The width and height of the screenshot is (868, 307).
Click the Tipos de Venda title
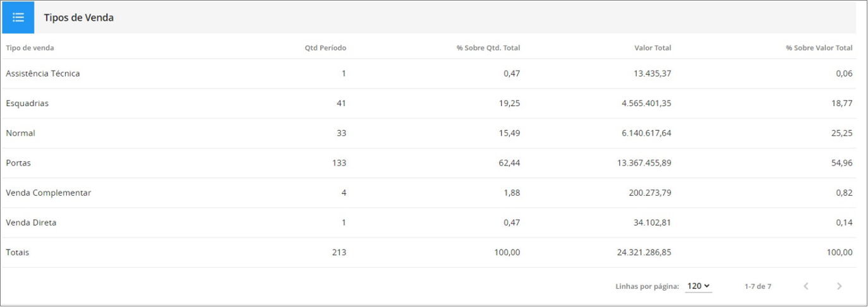pos(78,18)
